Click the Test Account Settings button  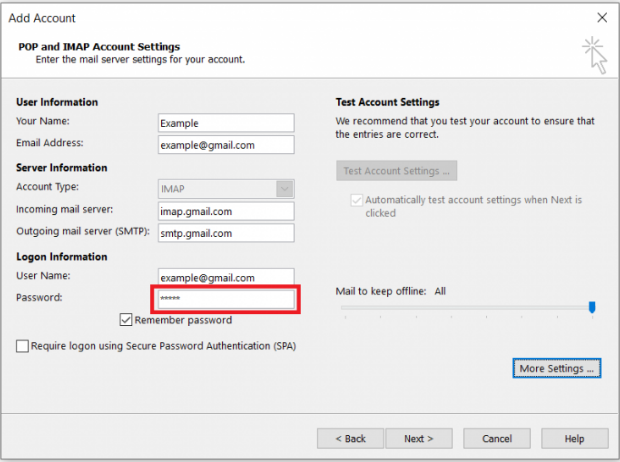pyautogui.click(x=397, y=170)
